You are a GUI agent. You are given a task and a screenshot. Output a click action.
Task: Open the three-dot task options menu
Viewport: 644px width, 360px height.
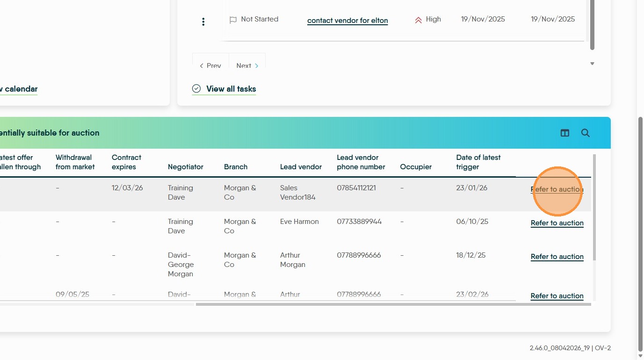click(203, 22)
